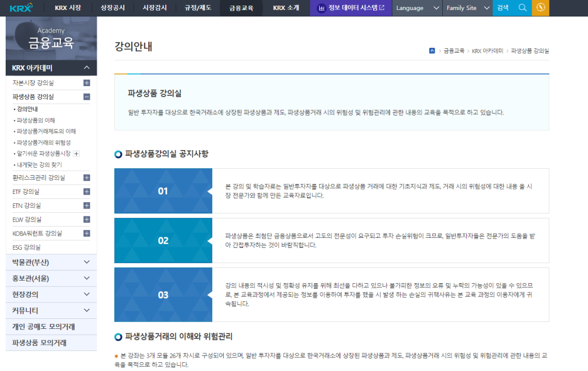The image size is (588, 371).
Task: Click 파생상품강의실 공지사항 heading
Action: 166,154
